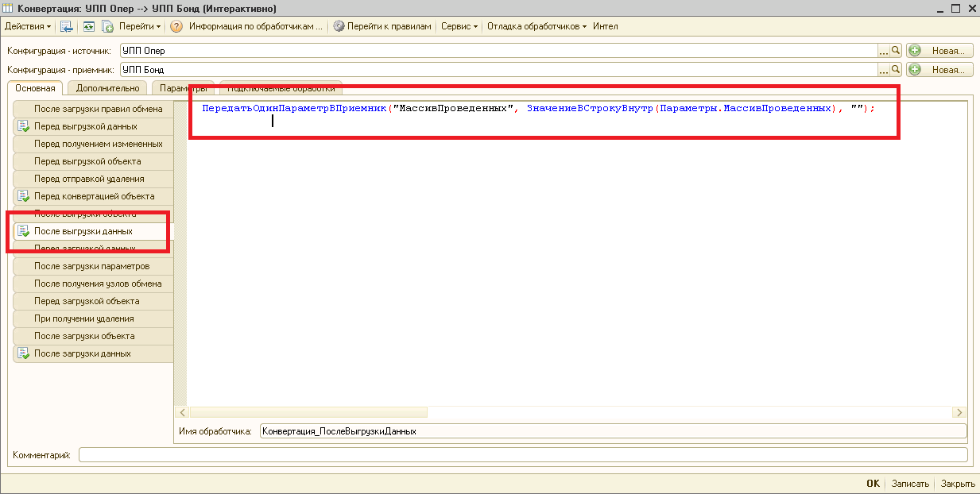Open the Параметры tab

click(x=183, y=88)
